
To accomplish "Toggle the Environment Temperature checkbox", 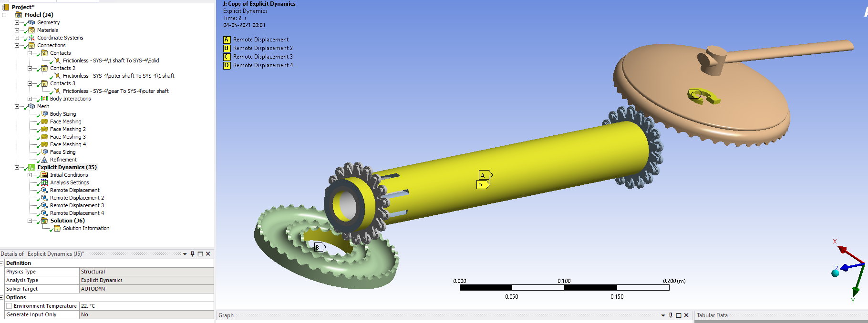I will click(x=9, y=306).
